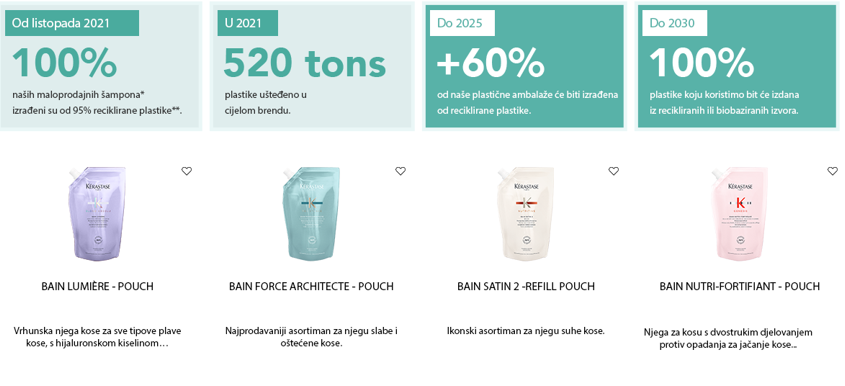Go to BAIN SATIN 2 -REFILL POUCH page

coord(526,286)
